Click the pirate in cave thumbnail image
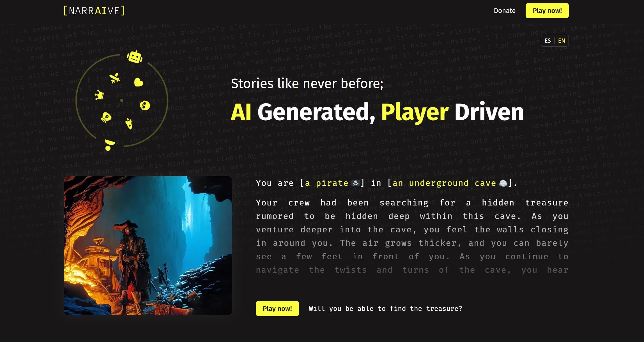Image resolution: width=644 pixels, height=342 pixels. pyautogui.click(x=147, y=245)
